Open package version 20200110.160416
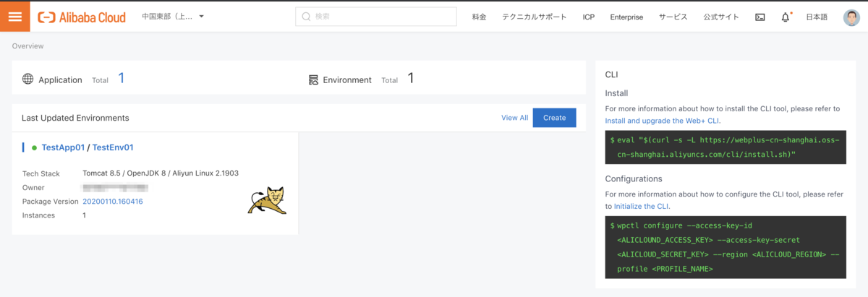 pyautogui.click(x=113, y=202)
